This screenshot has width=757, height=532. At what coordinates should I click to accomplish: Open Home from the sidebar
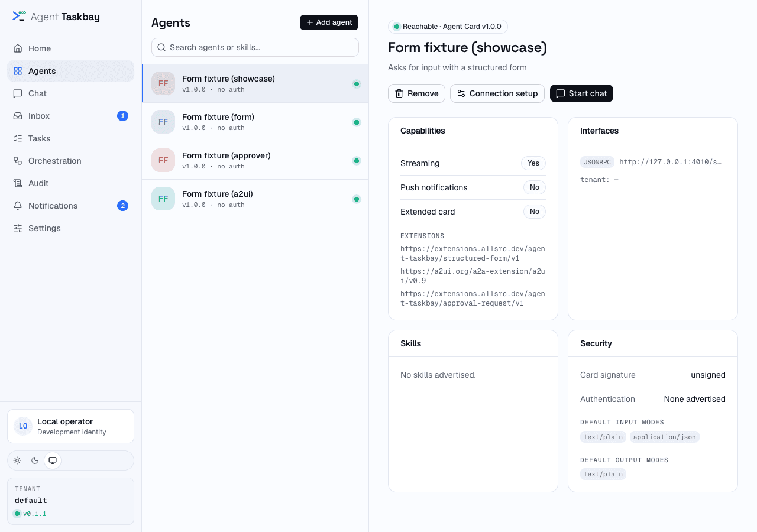(x=70, y=48)
